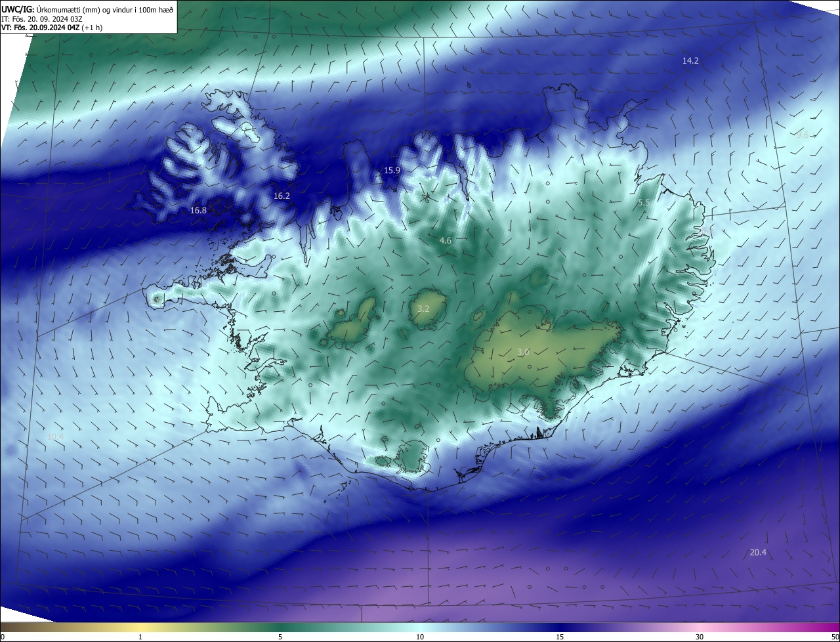Click the 14.2 value label
The image size is (840, 642).
(690, 60)
